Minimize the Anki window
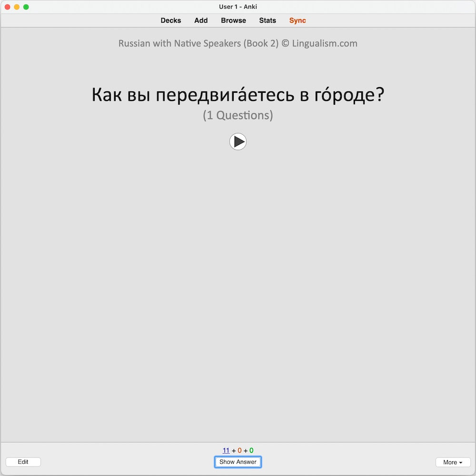Image resolution: width=476 pixels, height=476 pixels. [x=18, y=7]
